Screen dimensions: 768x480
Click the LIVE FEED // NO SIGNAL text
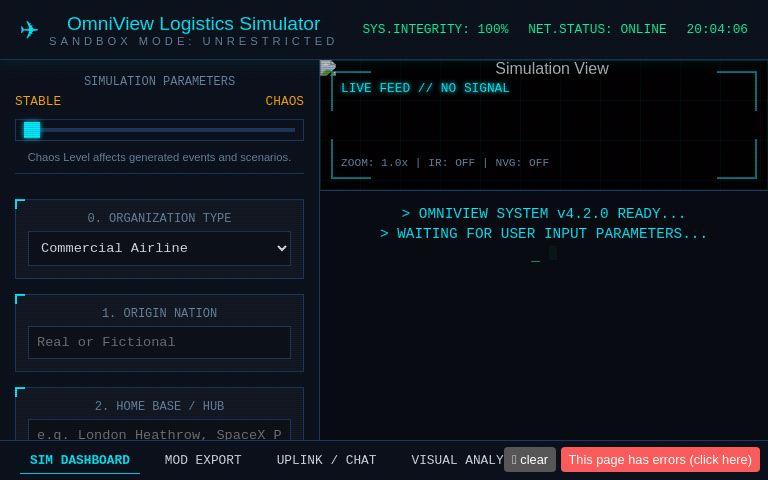point(425,88)
